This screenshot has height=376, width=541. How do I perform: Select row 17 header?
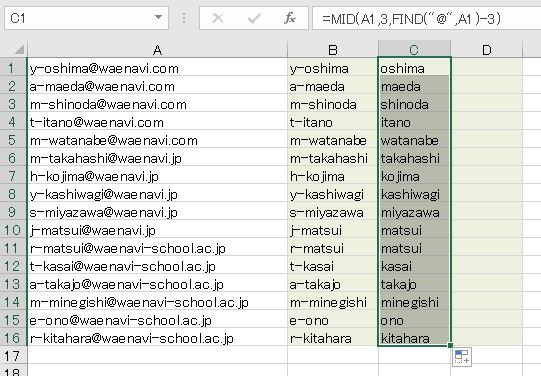pos(13,356)
